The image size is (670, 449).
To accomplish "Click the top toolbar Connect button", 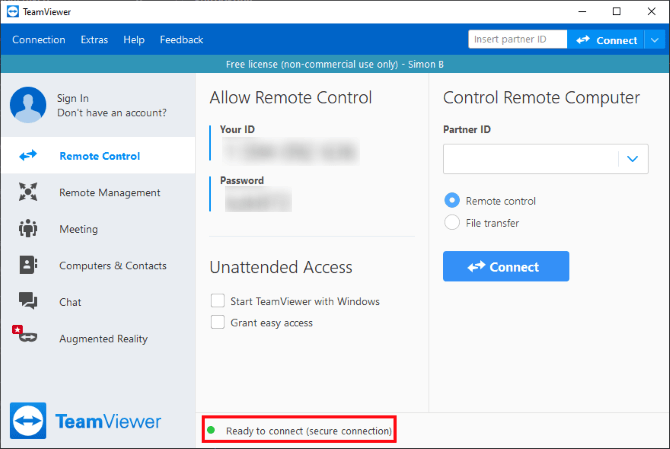I will [x=606, y=40].
